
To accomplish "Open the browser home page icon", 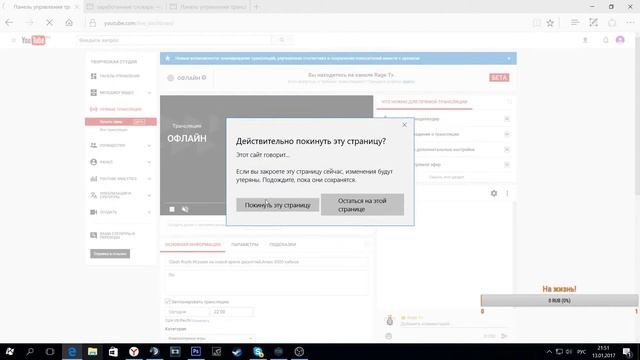I will pos(69,23).
